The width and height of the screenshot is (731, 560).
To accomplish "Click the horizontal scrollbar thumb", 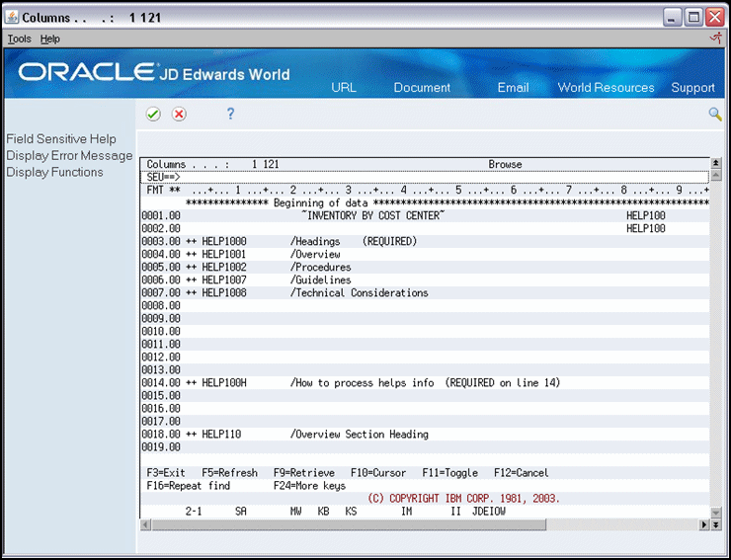I will [349, 524].
